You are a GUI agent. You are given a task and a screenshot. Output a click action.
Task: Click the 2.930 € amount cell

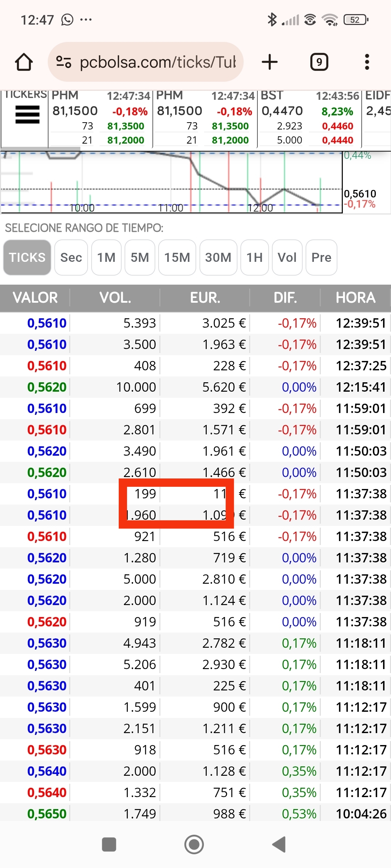[x=224, y=664]
